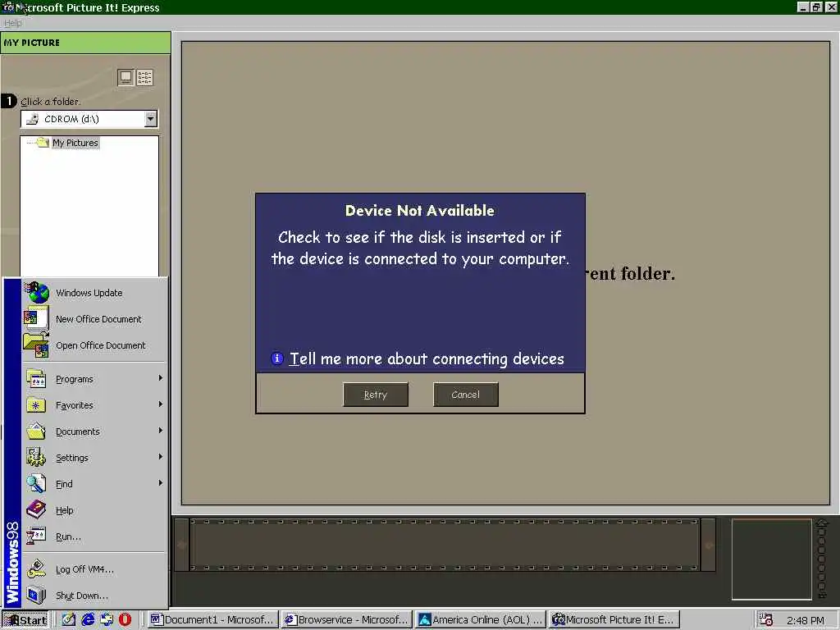The width and height of the screenshot is (840, 630).
Task: Click the Start button
Action: coord(25,620)
